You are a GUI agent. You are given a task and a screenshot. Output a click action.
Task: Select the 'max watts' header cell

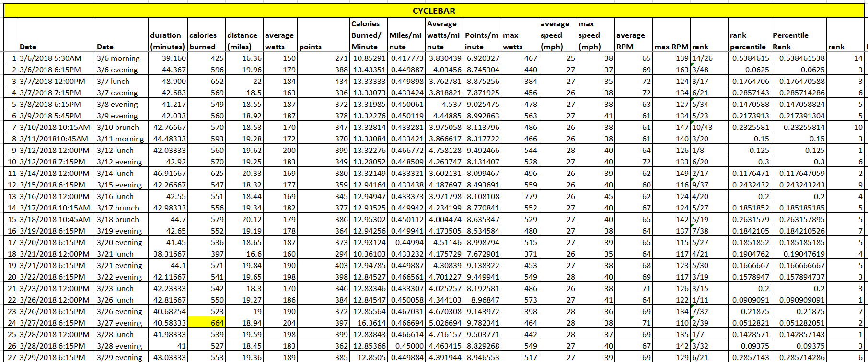click(x=520, y=35)
